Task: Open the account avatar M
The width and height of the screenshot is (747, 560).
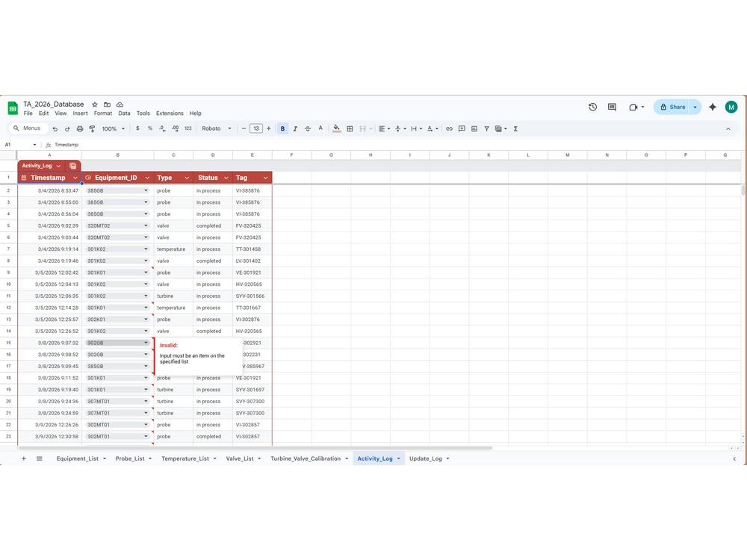Action: (x=731, y=107)
